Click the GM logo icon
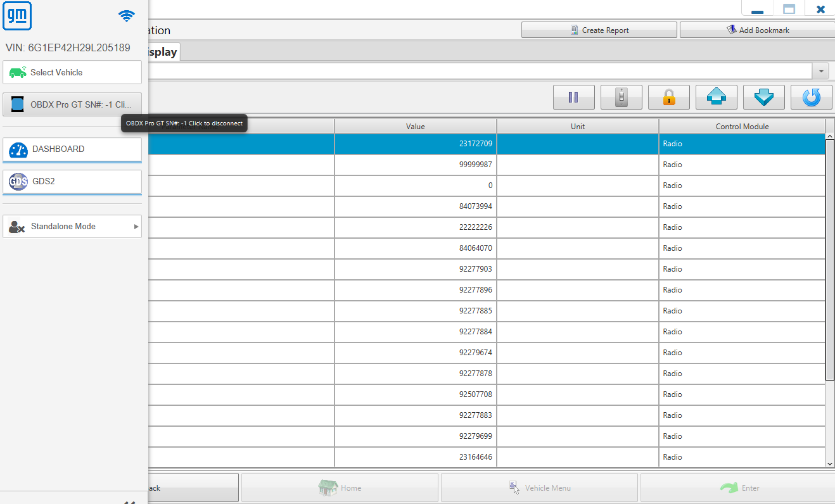The image size is (835, 504). [x=17, y=16]
